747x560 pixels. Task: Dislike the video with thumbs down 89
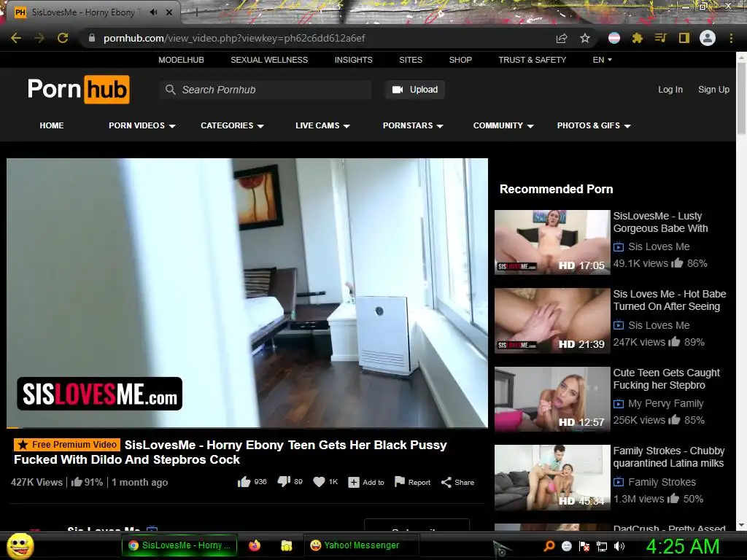tap(284, 482)
